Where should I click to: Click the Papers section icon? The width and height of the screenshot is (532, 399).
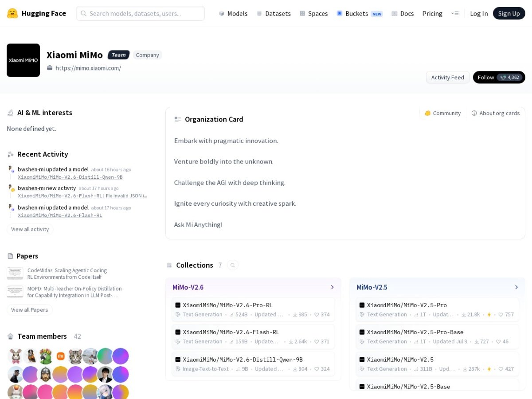point(10,256)
